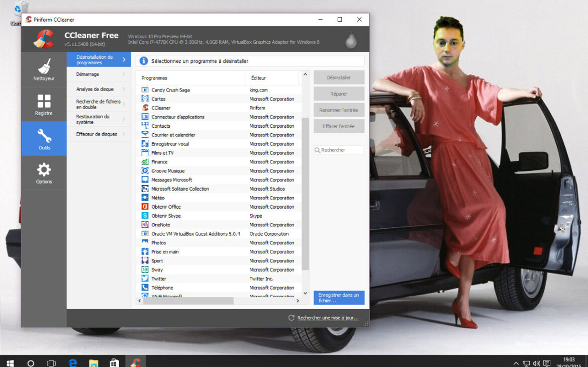Click the Windows Start button

click(10, 362)
